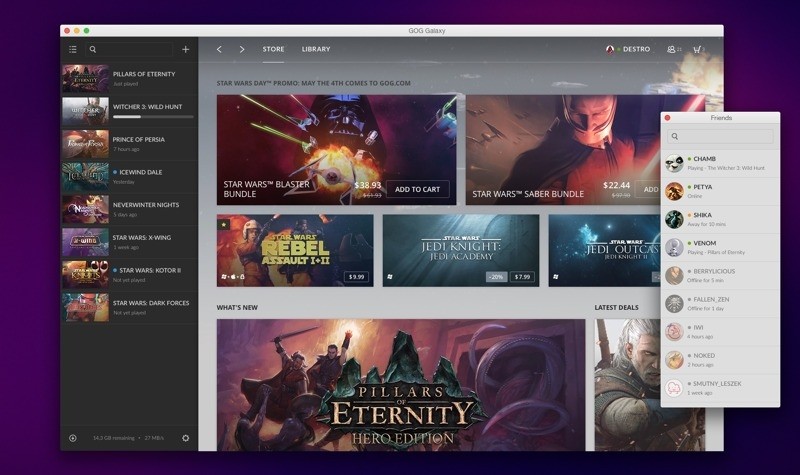Click the Friends window search field

(720, 136)
